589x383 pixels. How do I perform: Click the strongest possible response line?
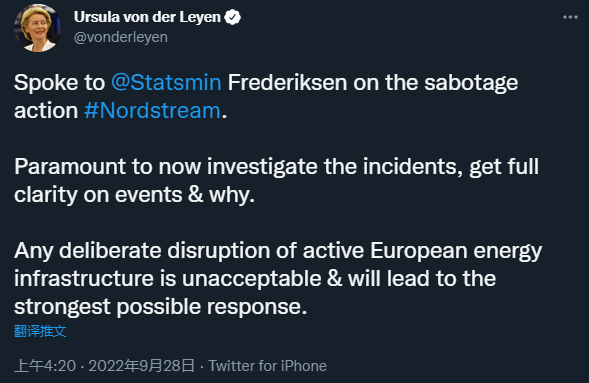tap(161, 307)
